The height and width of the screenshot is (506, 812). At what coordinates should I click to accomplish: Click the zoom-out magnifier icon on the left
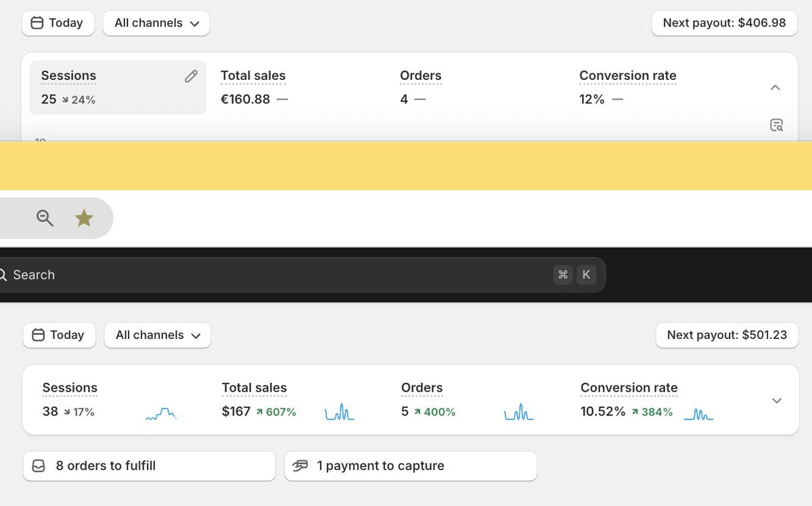pos(45,218)
